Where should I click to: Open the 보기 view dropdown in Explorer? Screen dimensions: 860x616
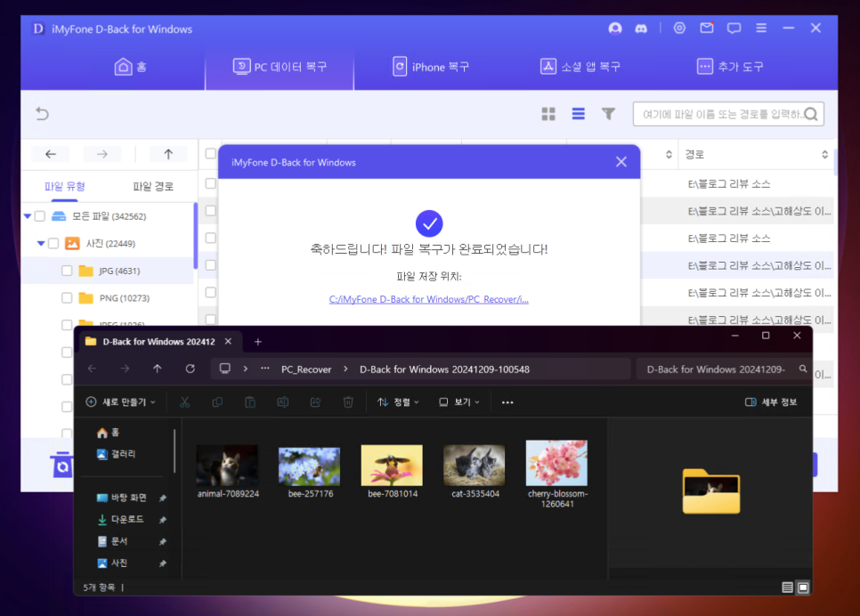click(x=459, y=402)
